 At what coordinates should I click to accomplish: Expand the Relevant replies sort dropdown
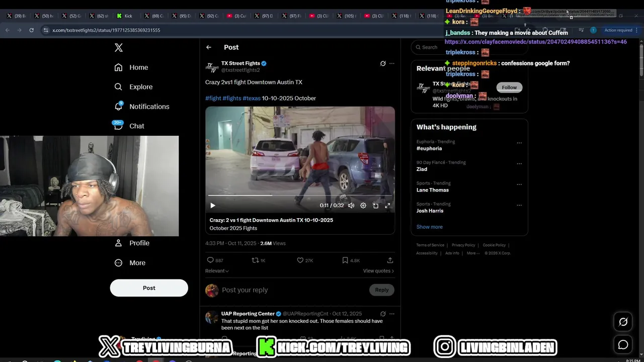(x=217, y=271)
